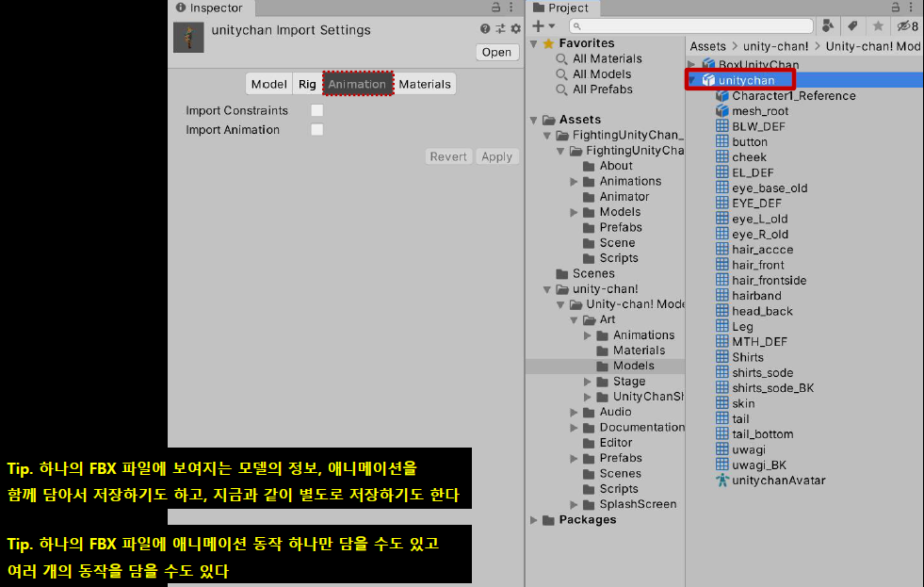Select the hairband mesh icon
The width and height of the screenshot is (924, 587).
[x=722, y=295]
